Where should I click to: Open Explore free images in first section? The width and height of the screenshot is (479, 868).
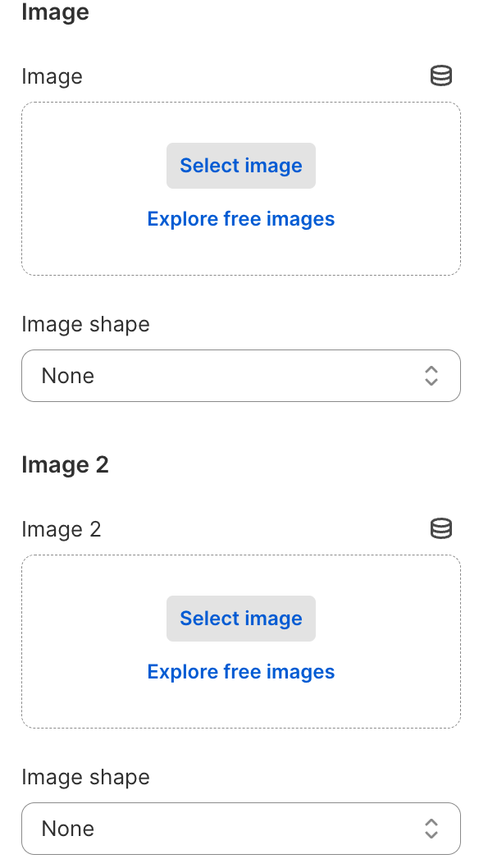[240, 218]
